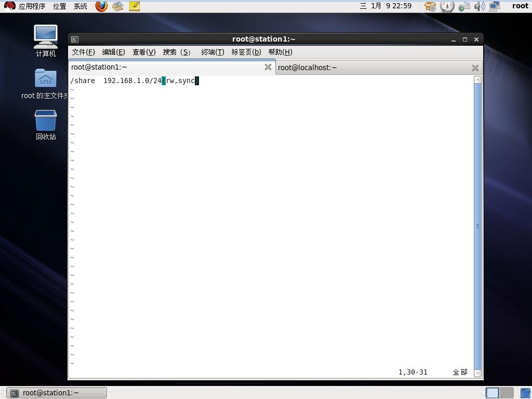This screenshot has width=532, height=399.
Task: Open the volume control speaker icon
Action: tap(479, 6)
